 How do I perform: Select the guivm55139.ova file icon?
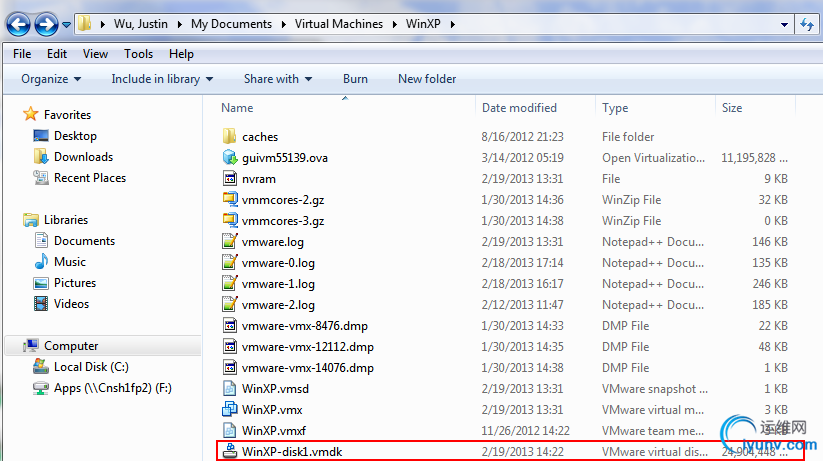pyautogui.click(x=229, y=158)
